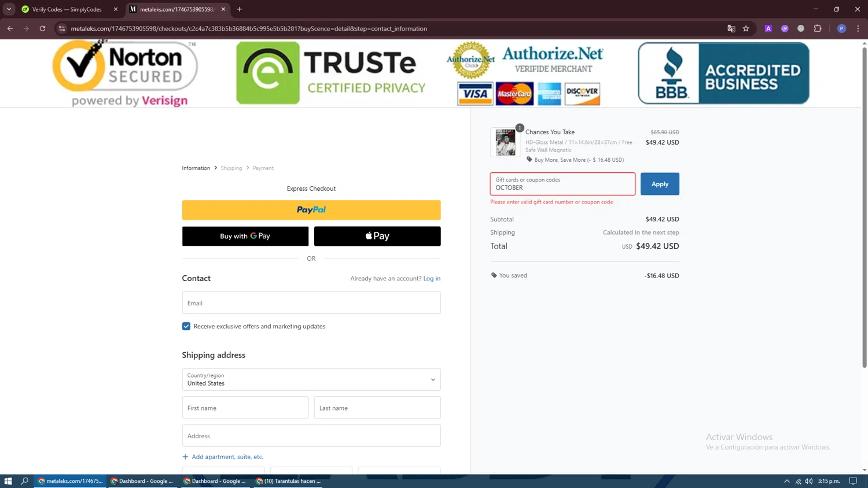Open the network icon in system tray
This screenshot has width=868, height=488.
[x=798, y=481]
